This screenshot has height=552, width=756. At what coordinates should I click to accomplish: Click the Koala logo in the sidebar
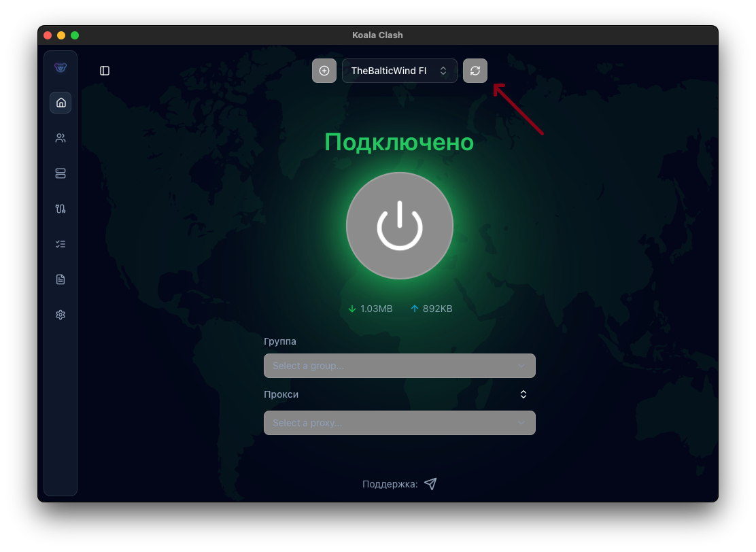coord(61,67)
